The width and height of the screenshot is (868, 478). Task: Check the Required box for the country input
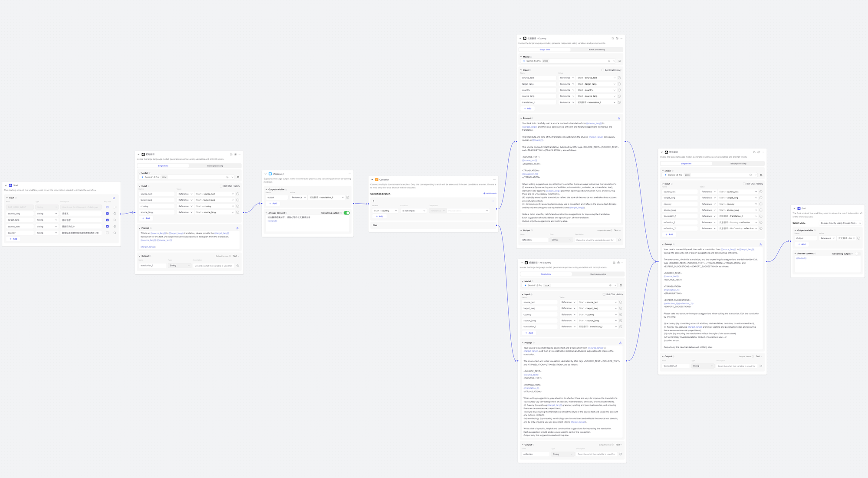(x=108, y=233)
